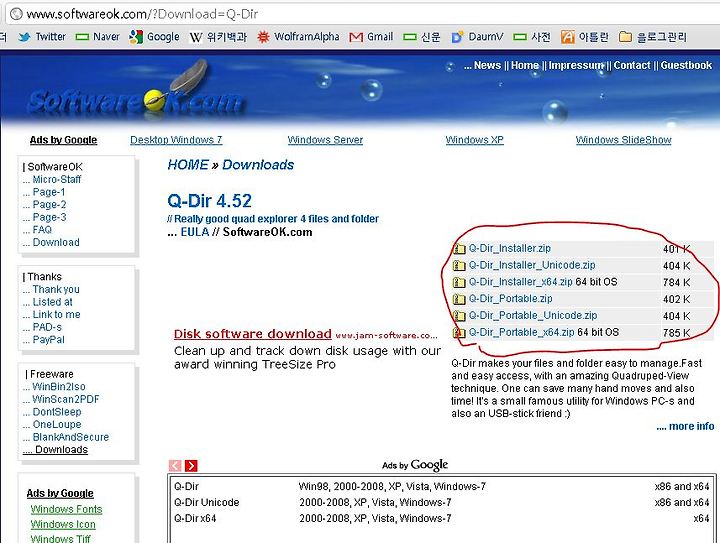Open Page-1 in the sidebar
This screenshot has width=720, height=543.
click(49, 192)
